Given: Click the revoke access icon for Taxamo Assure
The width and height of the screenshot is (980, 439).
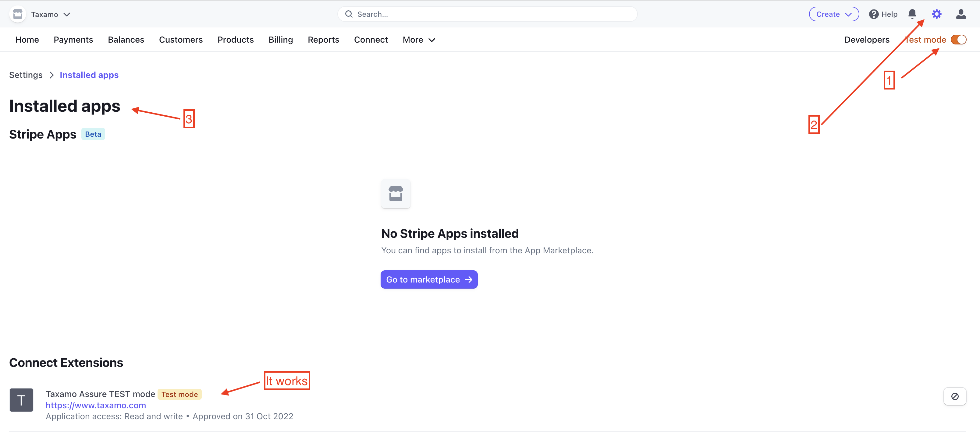Looking at the screenshot, I should (x=954, y=396).
